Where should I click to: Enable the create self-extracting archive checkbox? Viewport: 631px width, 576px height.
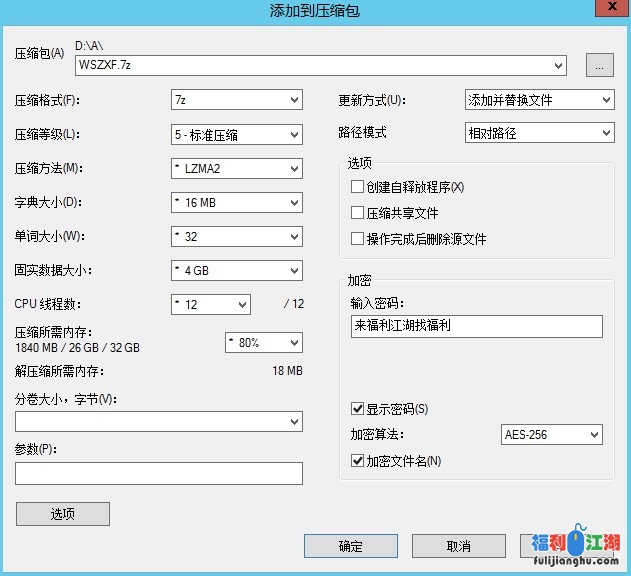(x=357, y=187)
